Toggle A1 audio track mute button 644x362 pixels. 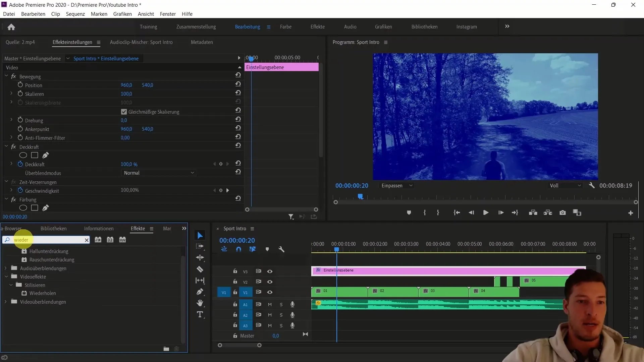tap(270, 304)
